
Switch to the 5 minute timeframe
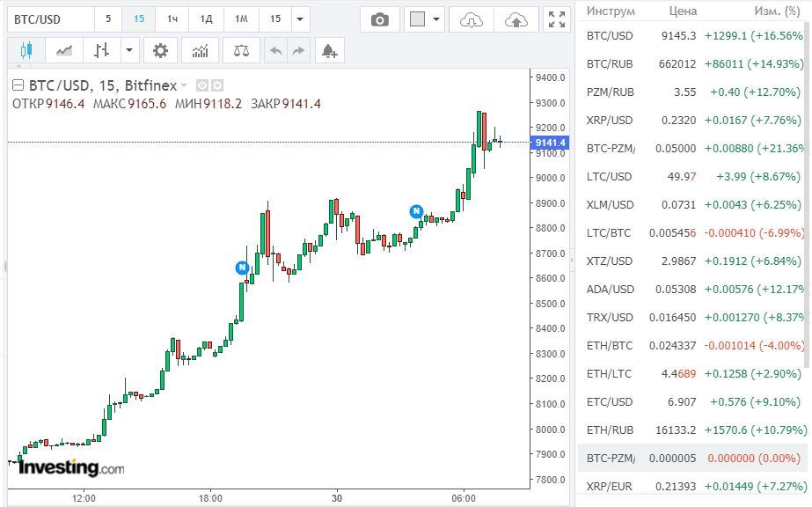coord(108,18)
